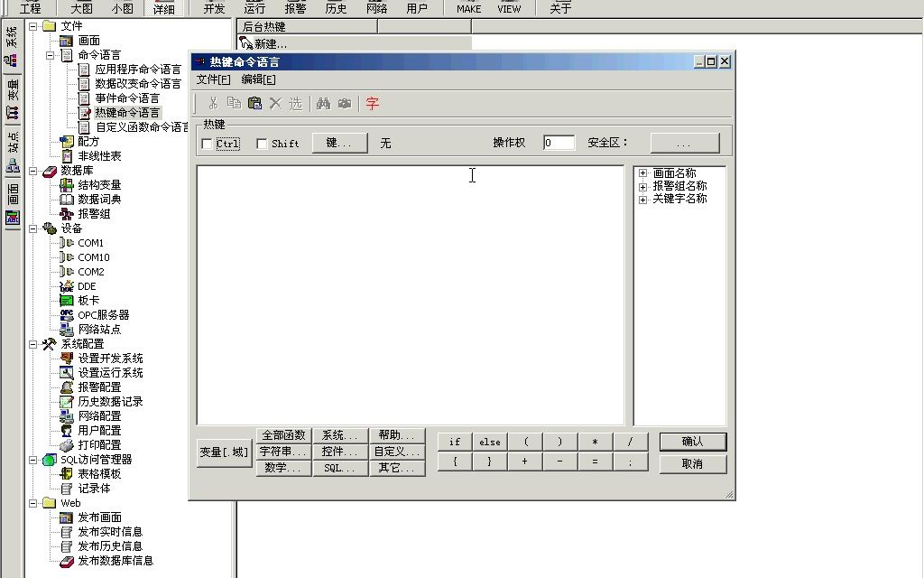924x578 pixels.
Task: Expand the 报警组名称 tree node
Action: click(641, 185)
